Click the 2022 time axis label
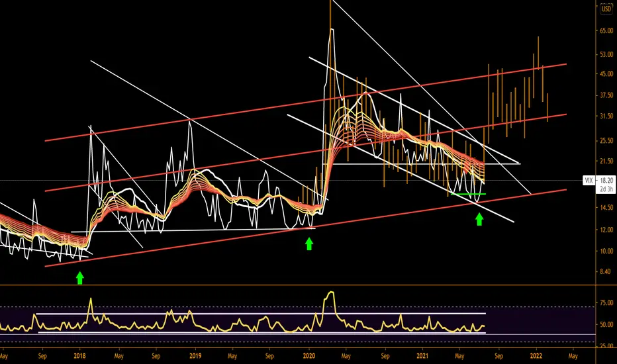This screenshot has height=364, width=617. tap(536, 356)
